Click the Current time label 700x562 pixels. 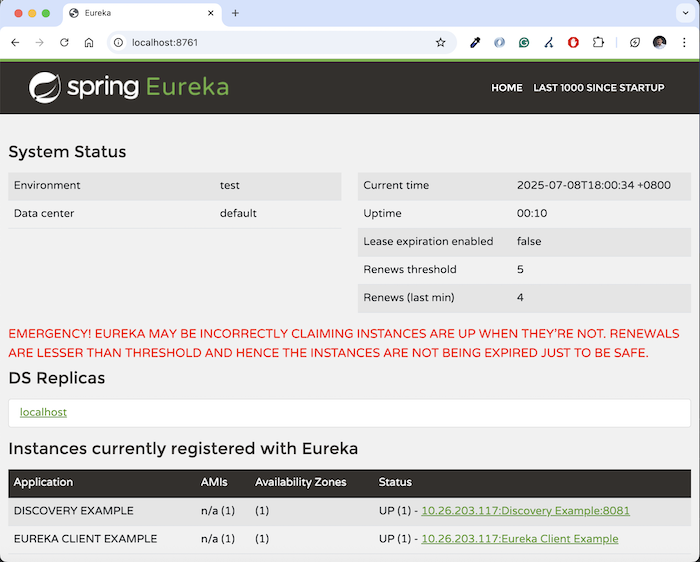pos(396,185)
